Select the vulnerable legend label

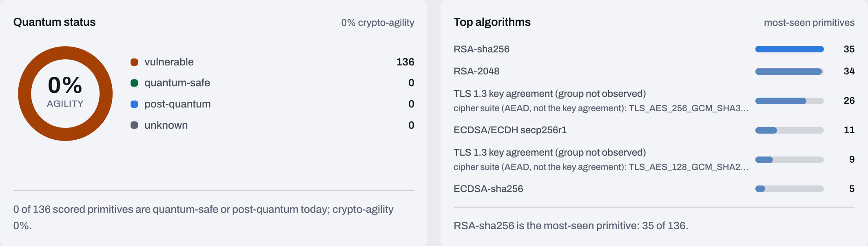pyautogui.click(x=169, y=62)
